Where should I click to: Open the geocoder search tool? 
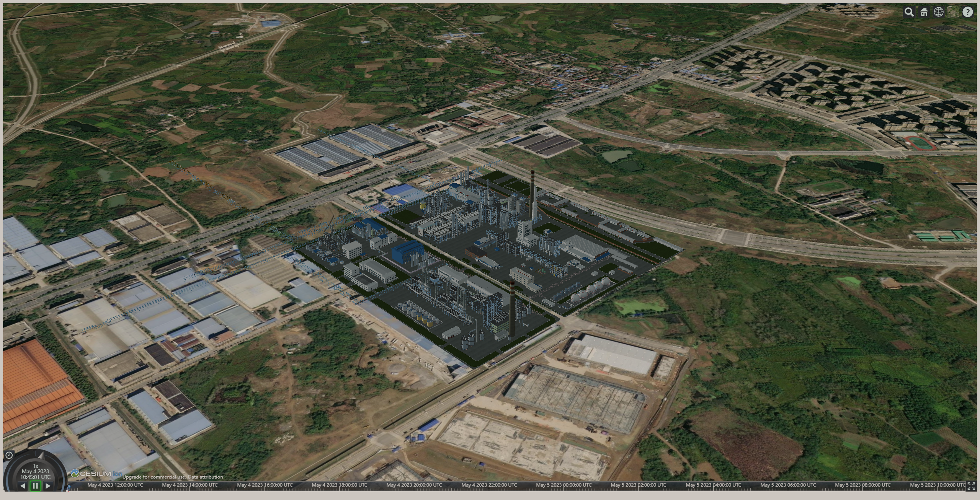[909, 12]
